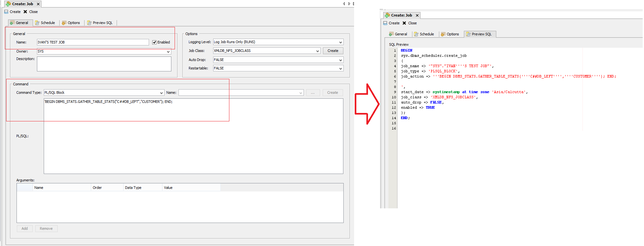The image size is (644, 246).
Task: Expand the Owner dropdown
Action: click(168, 52)
